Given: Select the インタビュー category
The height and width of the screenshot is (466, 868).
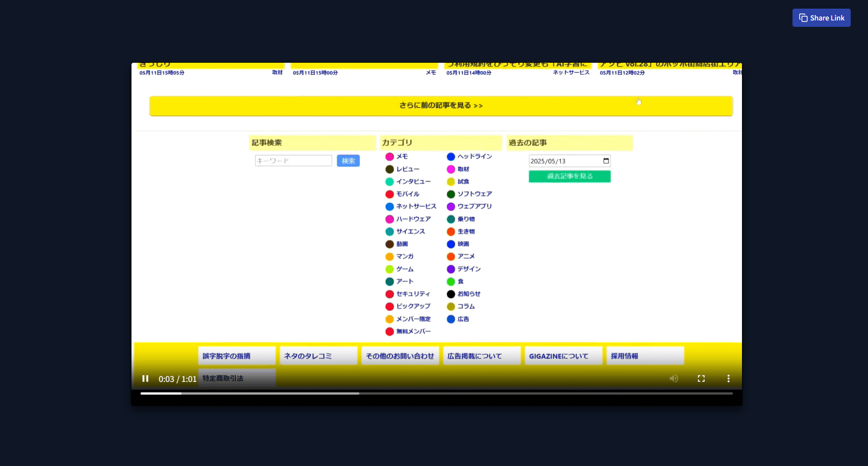Looking at the screenshot, I should 408,181.
